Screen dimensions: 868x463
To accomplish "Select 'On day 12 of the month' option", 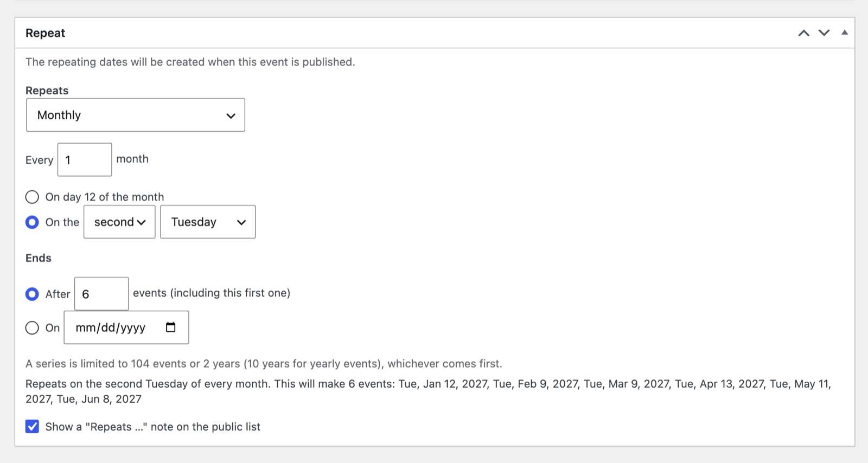I will click(x=33, y=197).
